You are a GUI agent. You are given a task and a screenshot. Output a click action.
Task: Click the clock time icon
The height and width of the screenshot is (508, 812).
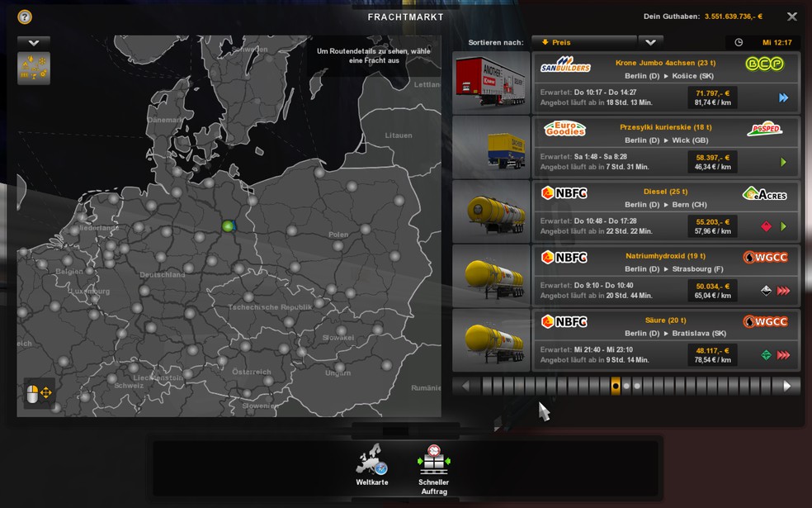[x=739, y=42]
